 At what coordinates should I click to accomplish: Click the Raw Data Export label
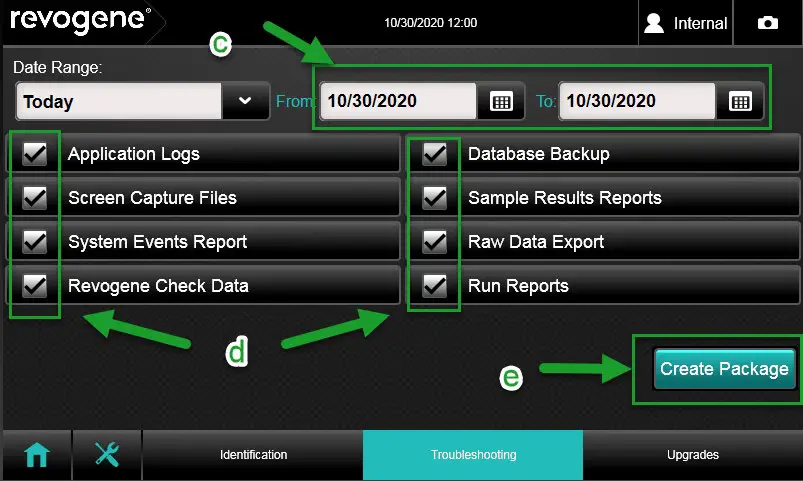(x=536, y=242)
